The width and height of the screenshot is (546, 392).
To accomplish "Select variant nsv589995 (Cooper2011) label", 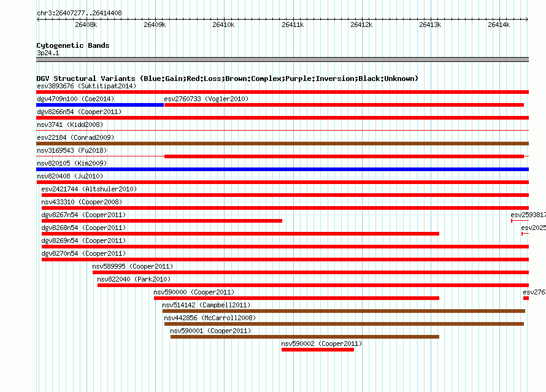I will click(133, 266).
